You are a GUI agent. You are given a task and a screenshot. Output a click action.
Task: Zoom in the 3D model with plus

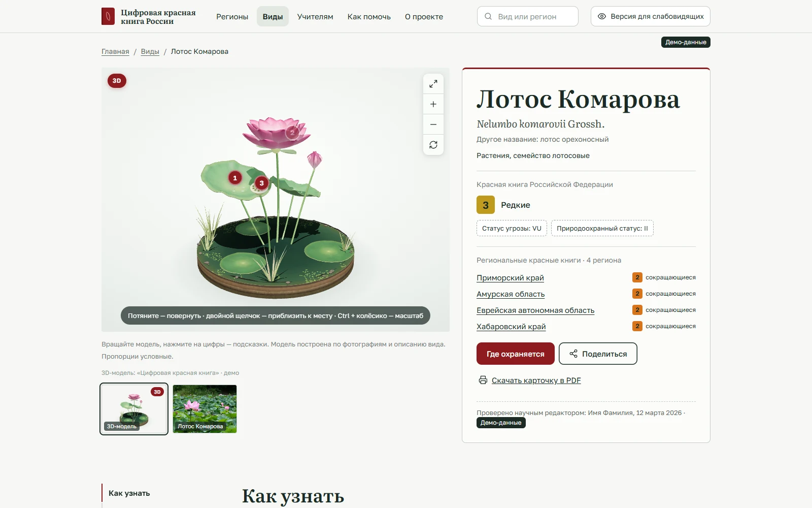pos(433,104)
